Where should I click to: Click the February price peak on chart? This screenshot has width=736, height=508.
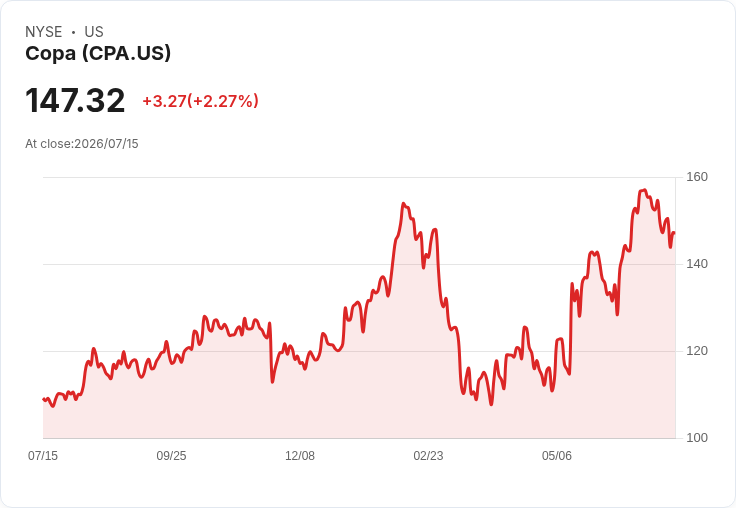click(x=404, y=204)
